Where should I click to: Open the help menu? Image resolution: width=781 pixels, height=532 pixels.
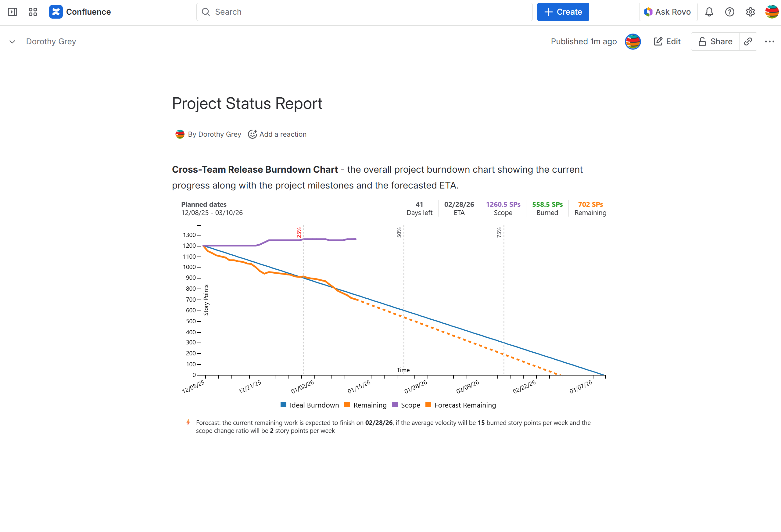(729, 12)
